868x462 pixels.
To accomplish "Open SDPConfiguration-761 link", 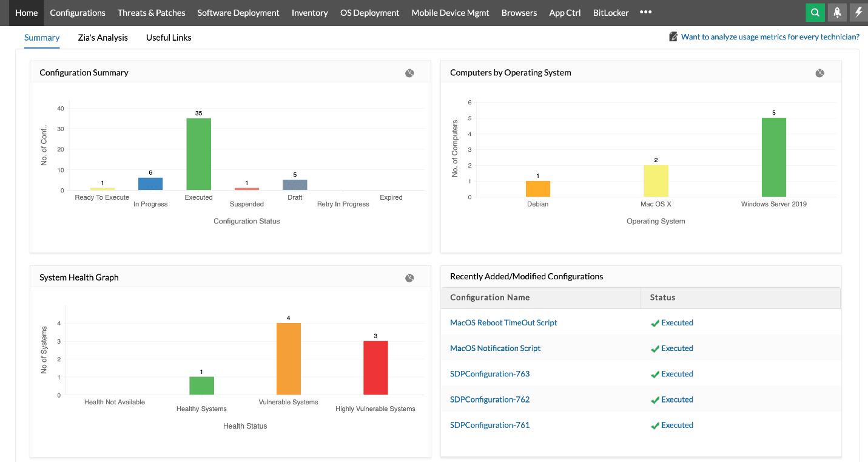I will 490,425.
